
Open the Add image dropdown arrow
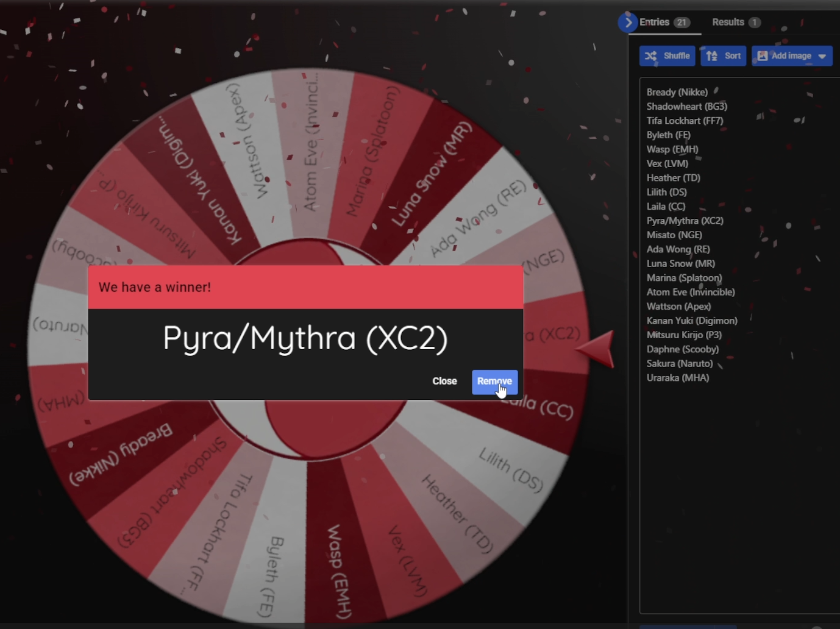coord(823,56)
